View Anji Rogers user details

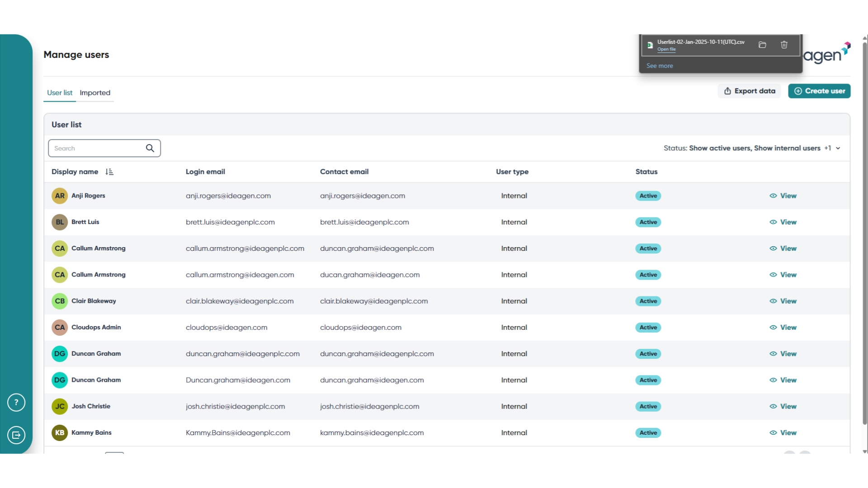point(783,196)
